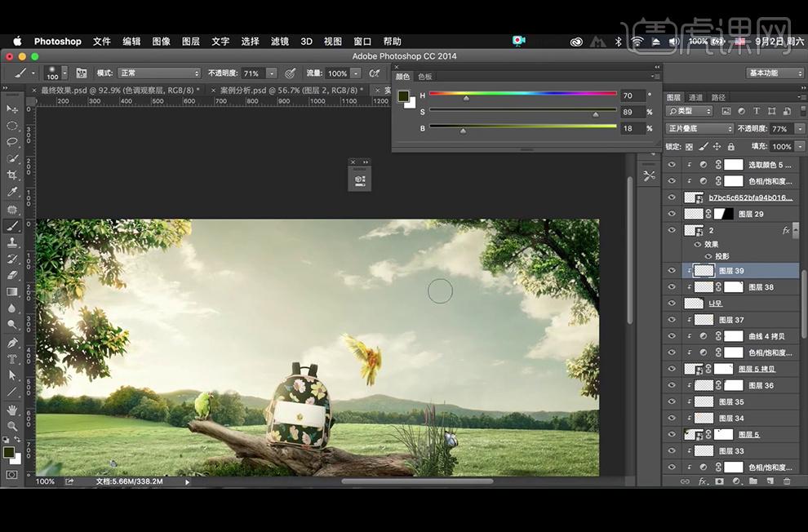Viewport: 808px width, 532px height.
Task: Select the Move tool
Action: coord(12,109)
